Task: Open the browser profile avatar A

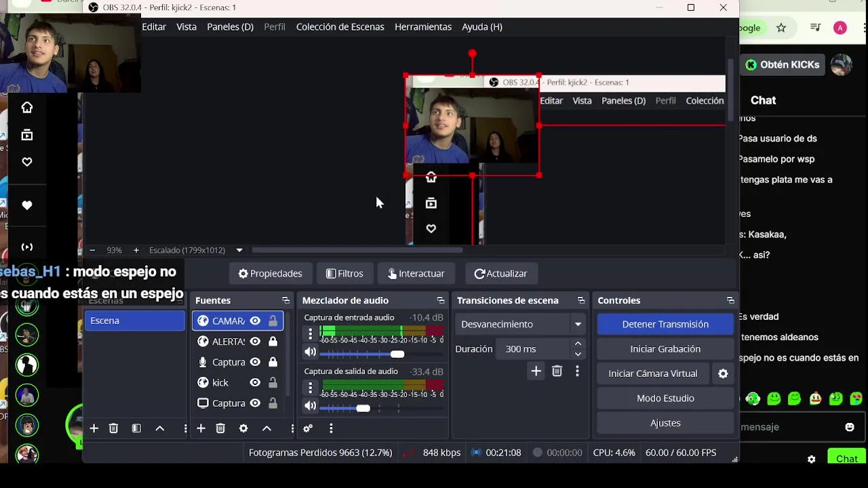Action: point(840,28)
